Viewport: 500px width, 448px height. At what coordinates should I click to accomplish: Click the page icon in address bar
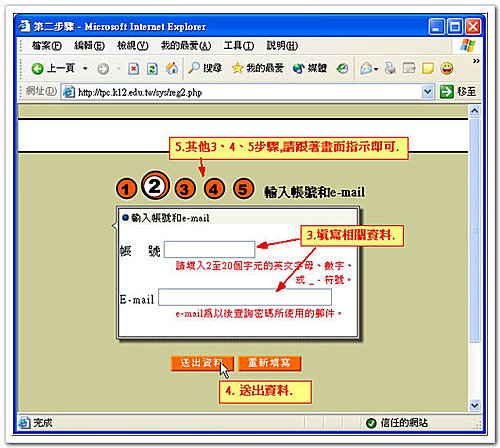click(69, 92)
